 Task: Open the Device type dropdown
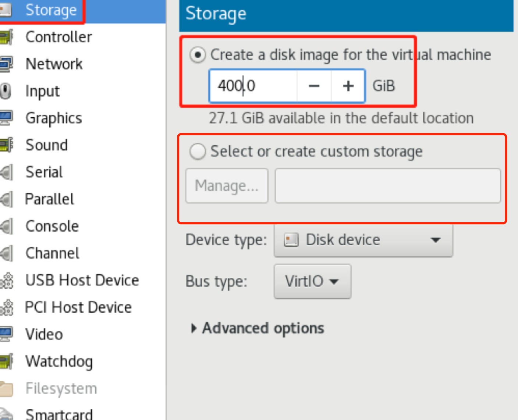(x=363, y=240)
